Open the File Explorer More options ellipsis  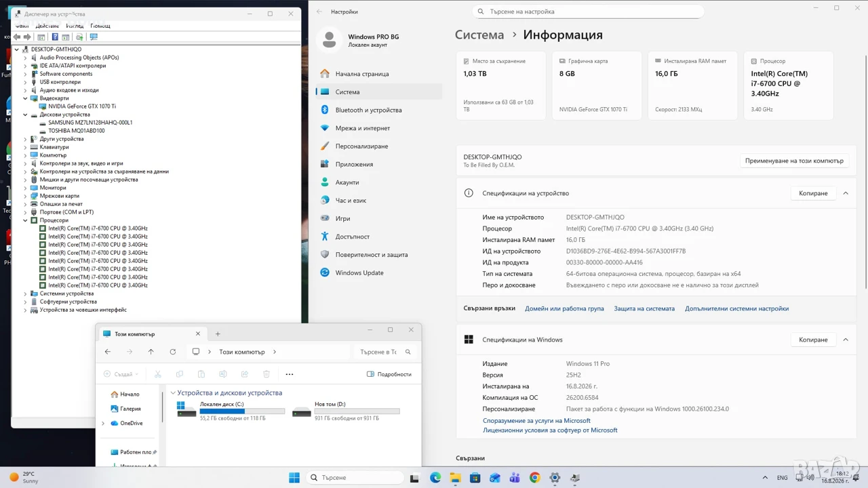coord(290,374)
